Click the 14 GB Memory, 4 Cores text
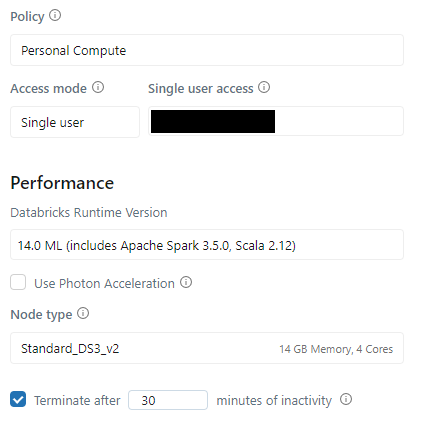Viewport: 438px width, 429px height. [336, 349]
